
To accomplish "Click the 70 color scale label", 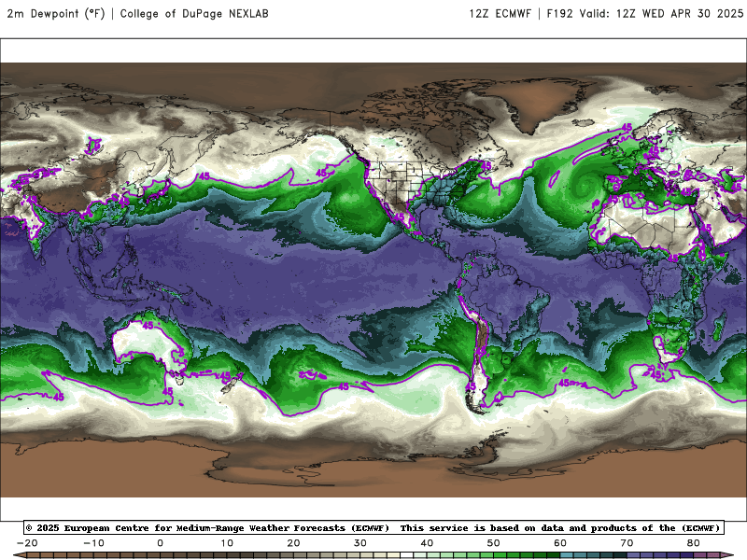I will click(627, 543).
